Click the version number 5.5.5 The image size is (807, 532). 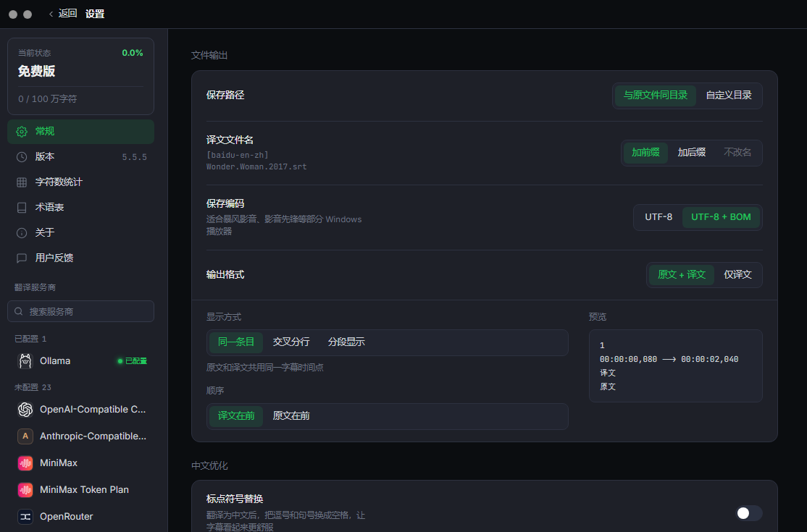point(134,157)
